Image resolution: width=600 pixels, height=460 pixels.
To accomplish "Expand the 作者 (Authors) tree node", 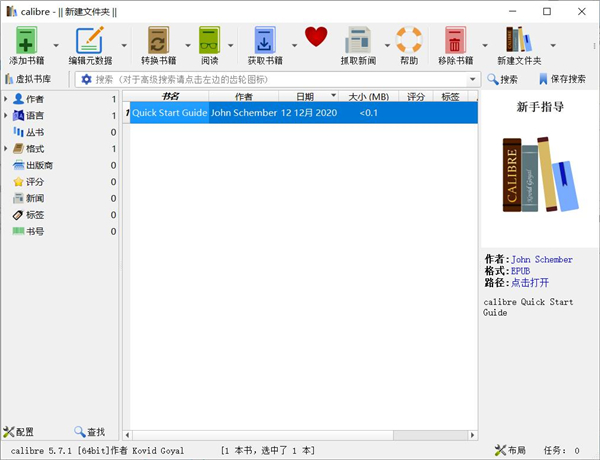I will tap(6, 99).
